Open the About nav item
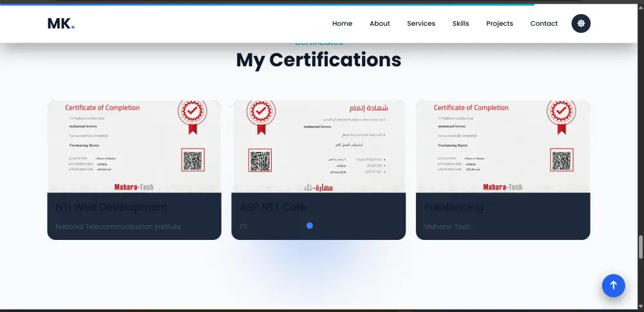The image size is (644, 312). pyautogui.click(x=379, y=23)
